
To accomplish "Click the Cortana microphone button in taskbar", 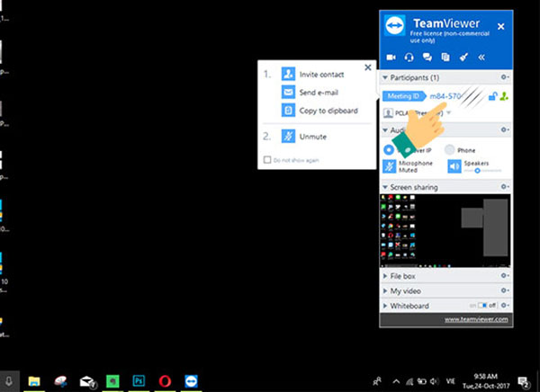I will tap(9, 381).
